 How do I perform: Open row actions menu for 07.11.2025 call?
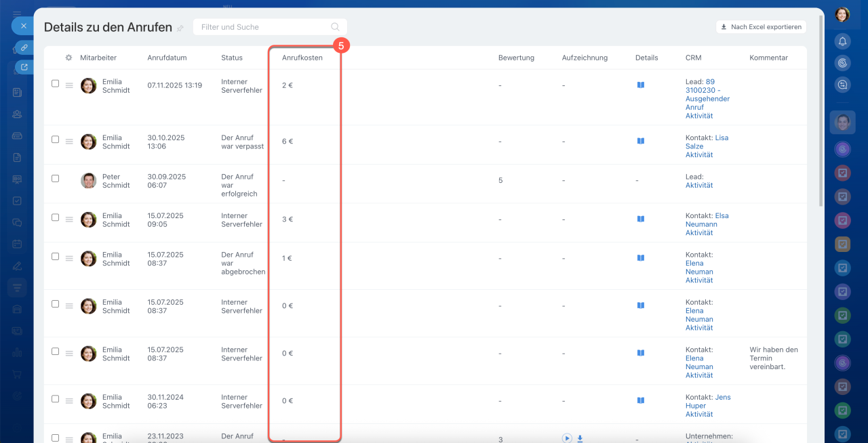[69, 85]
